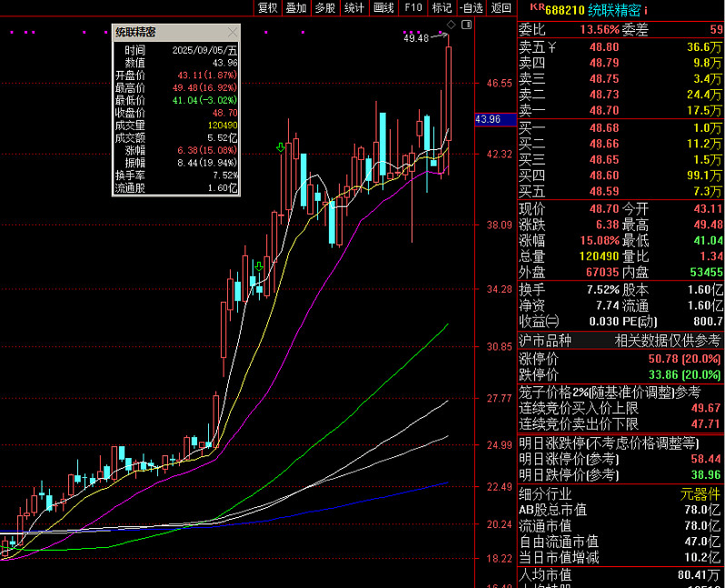Open the 画线 drawing tools
Screen dimensions: 725x588
click(384, 8)
